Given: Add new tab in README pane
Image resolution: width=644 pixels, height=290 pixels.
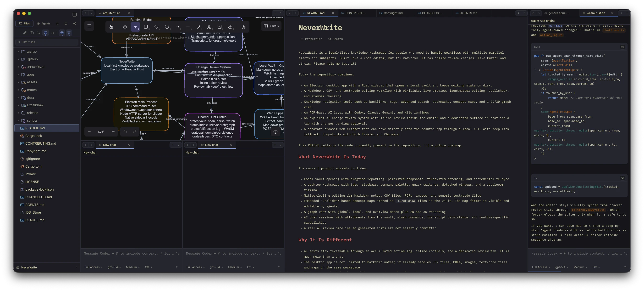Looking at the screenshot, I should click(518, 13).
